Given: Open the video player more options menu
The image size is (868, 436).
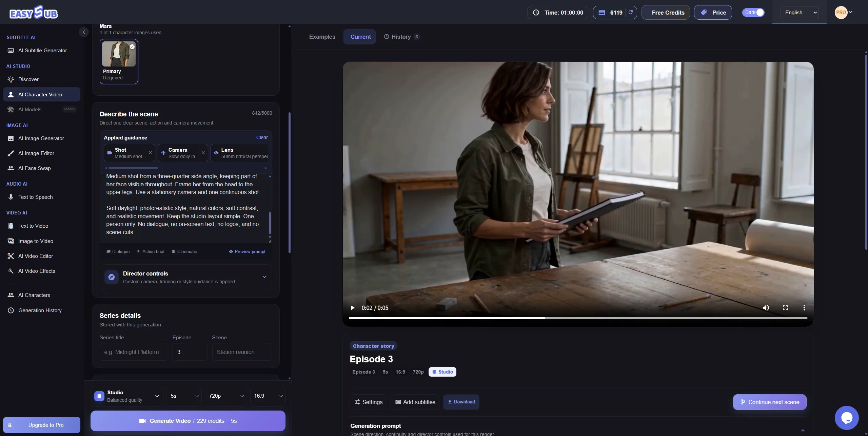Looking at the screenshot, I should [804, 308].
